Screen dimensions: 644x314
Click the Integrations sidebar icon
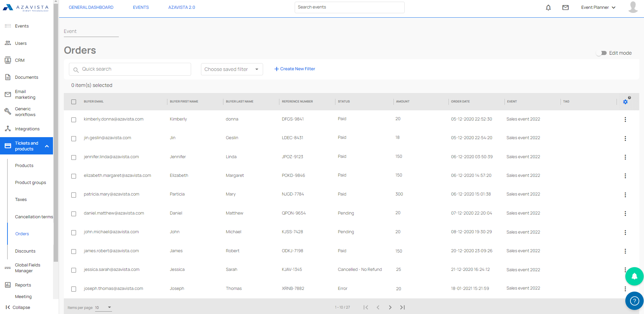click(x=8, y=129)
